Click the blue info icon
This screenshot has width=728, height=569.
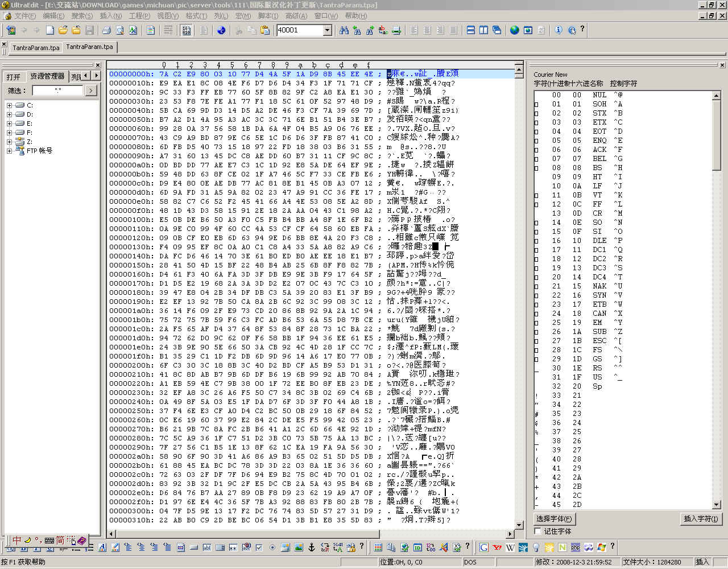click(558, 30)
